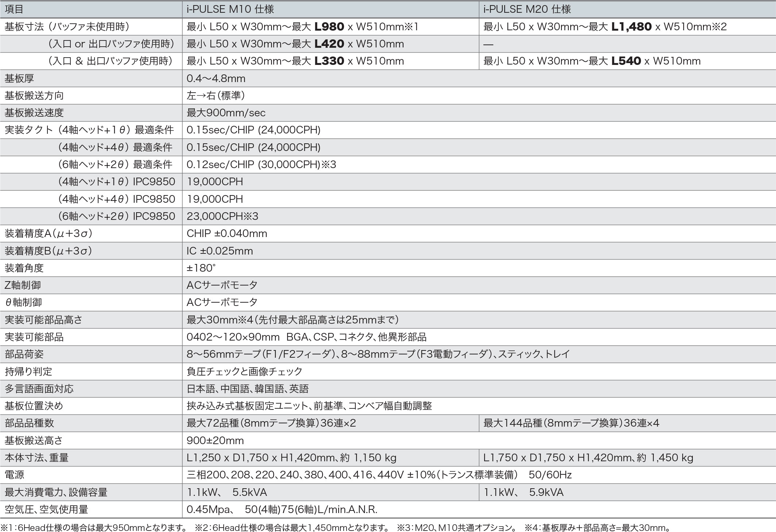Select the value '左→右(標準)'
776x532 pixels.
point(216,96)
